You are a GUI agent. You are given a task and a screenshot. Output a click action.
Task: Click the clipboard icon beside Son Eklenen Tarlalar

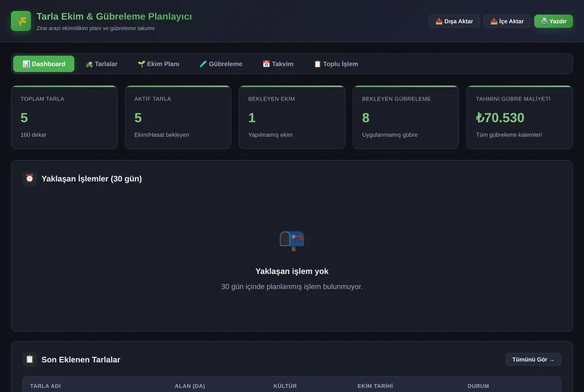click(x=30, y=359)
